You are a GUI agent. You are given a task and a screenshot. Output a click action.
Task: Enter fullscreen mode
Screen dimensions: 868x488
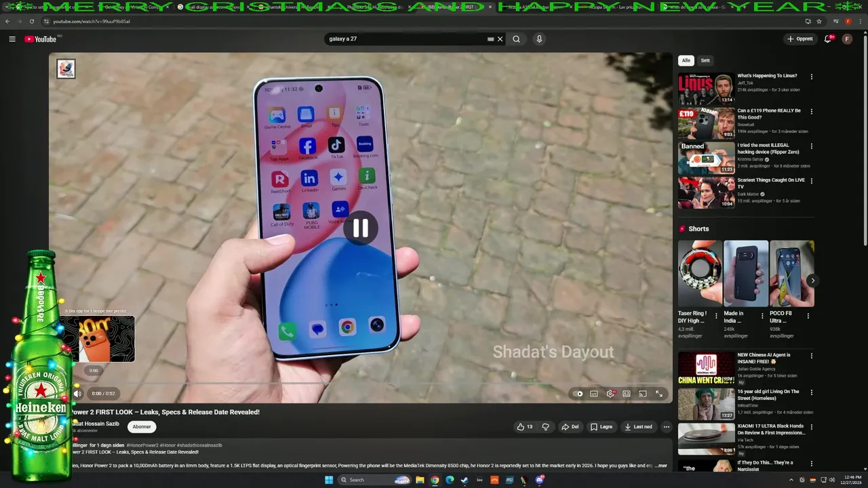(659, 394)
